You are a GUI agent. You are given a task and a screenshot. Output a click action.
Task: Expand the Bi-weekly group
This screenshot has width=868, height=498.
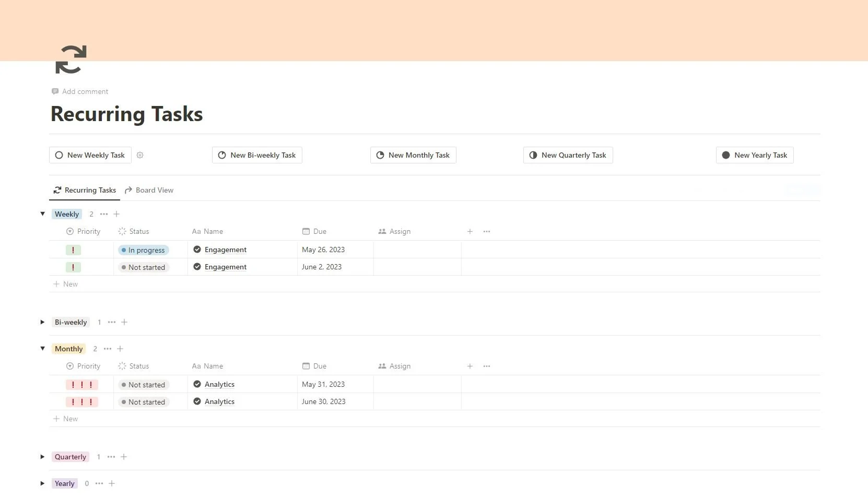[x=43, y=322]
